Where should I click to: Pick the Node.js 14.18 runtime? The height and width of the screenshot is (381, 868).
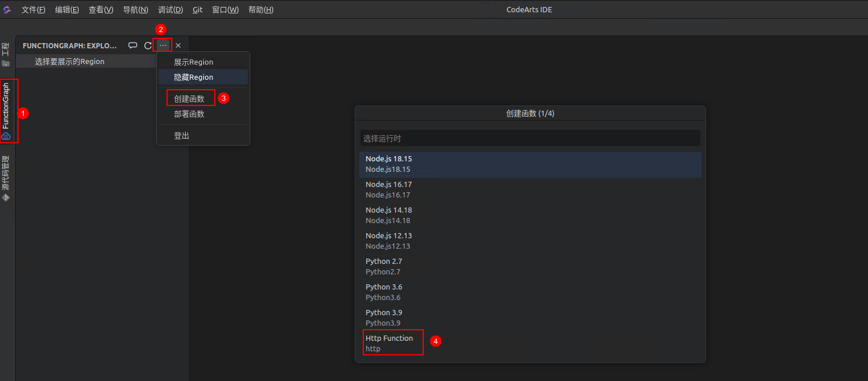pyautogui.click(x=530, y=216)
